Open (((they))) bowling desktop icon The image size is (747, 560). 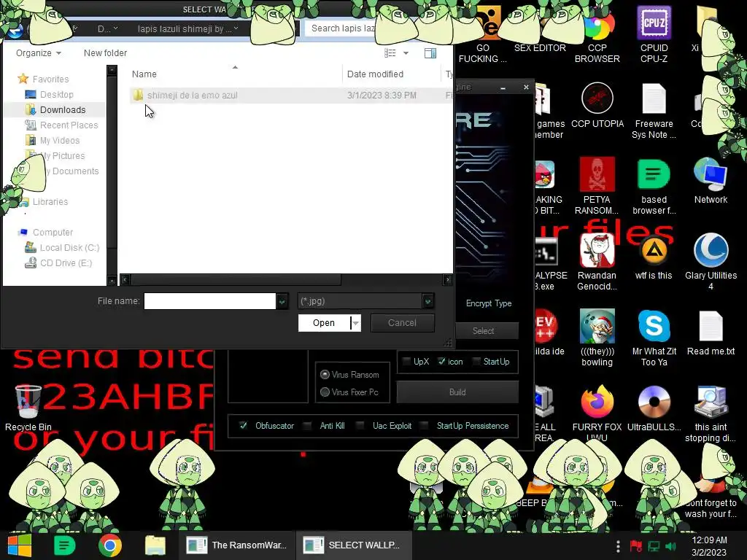[597, 338]
